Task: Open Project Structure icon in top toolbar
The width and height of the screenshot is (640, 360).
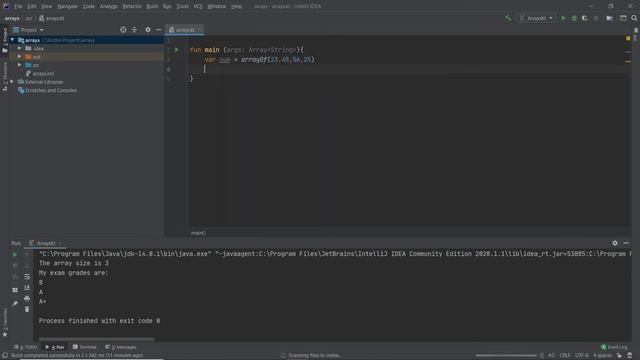Action: 609,18
